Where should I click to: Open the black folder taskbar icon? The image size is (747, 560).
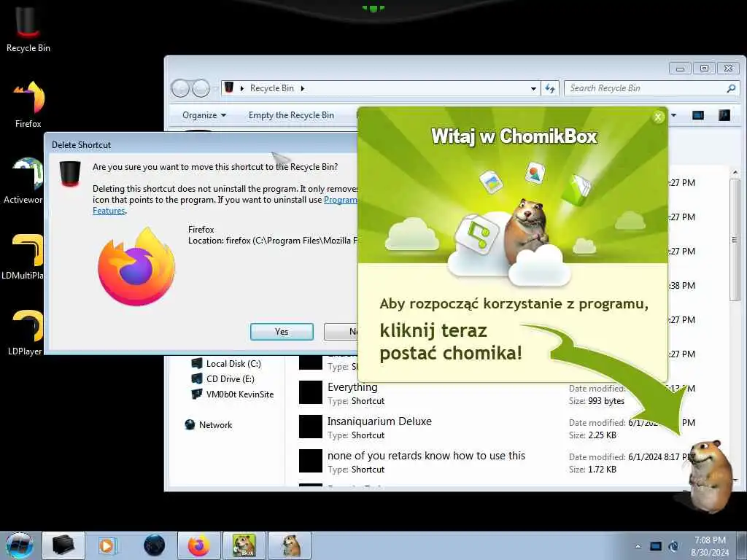coord(63,545)
